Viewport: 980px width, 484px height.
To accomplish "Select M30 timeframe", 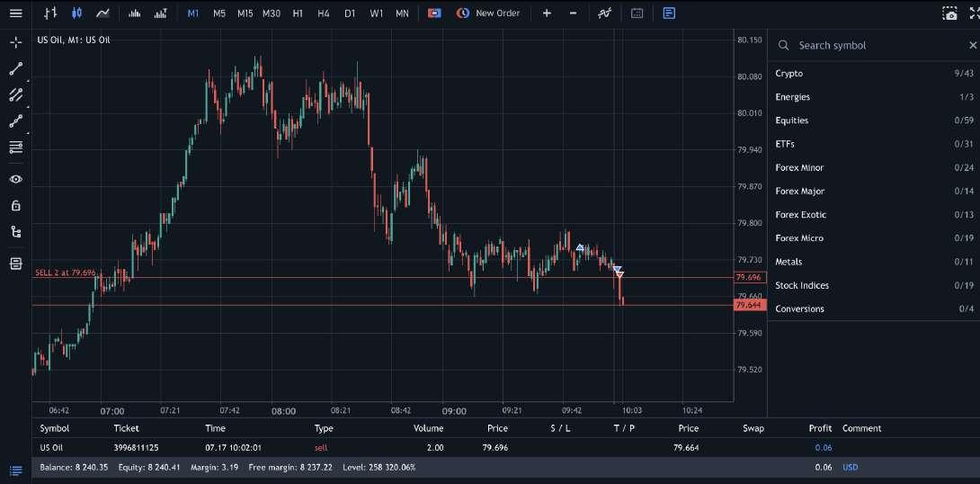I will click(x=272, y=13).
